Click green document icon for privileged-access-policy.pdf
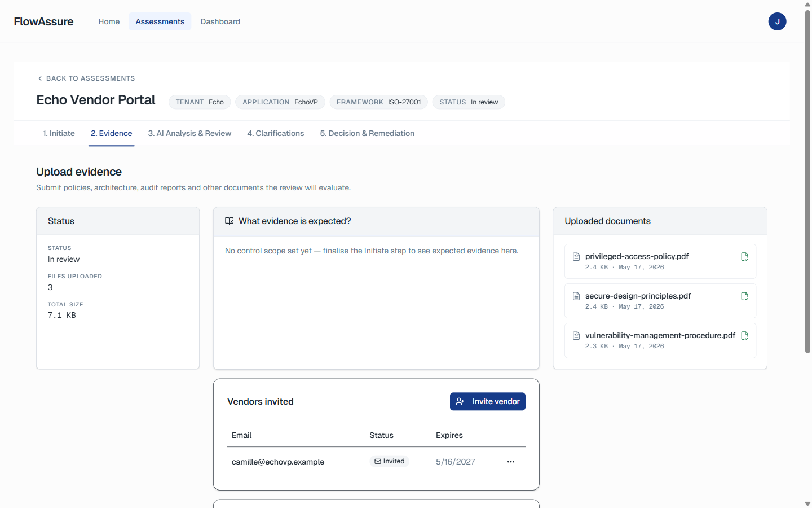This screenshot has width=812, height=508. coord(744,257)
